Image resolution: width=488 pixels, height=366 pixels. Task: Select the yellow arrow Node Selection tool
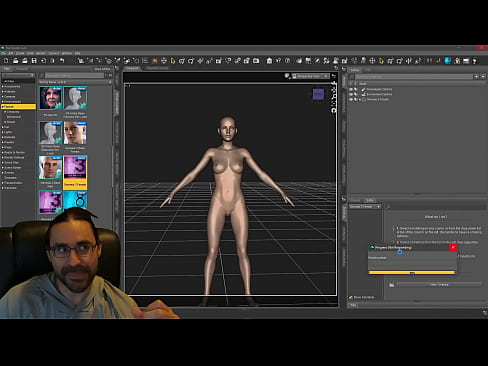(173, 61)
